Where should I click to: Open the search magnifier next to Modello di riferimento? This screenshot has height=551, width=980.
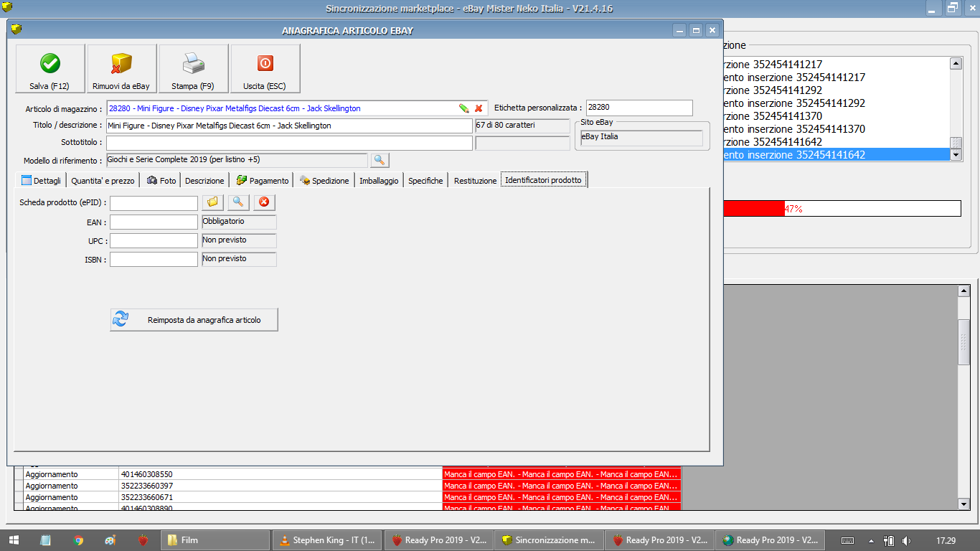pos(380,160)
